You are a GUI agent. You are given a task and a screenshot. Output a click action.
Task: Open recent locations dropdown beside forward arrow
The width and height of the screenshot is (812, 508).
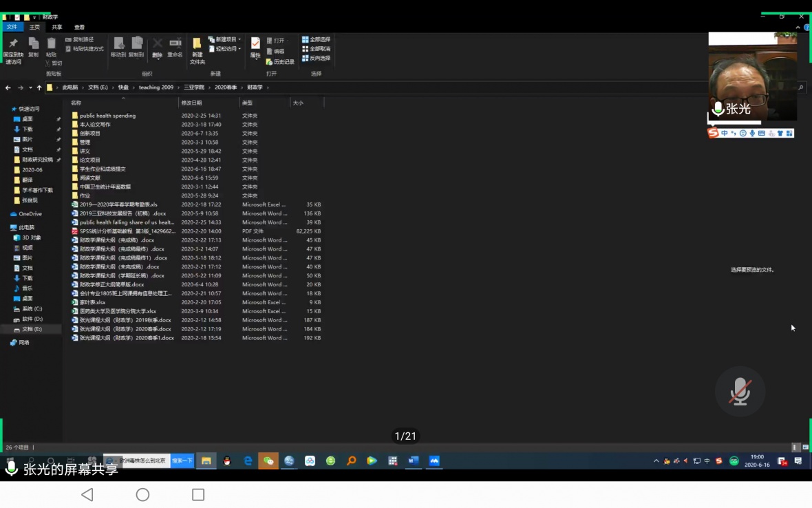tap(30, 87)
